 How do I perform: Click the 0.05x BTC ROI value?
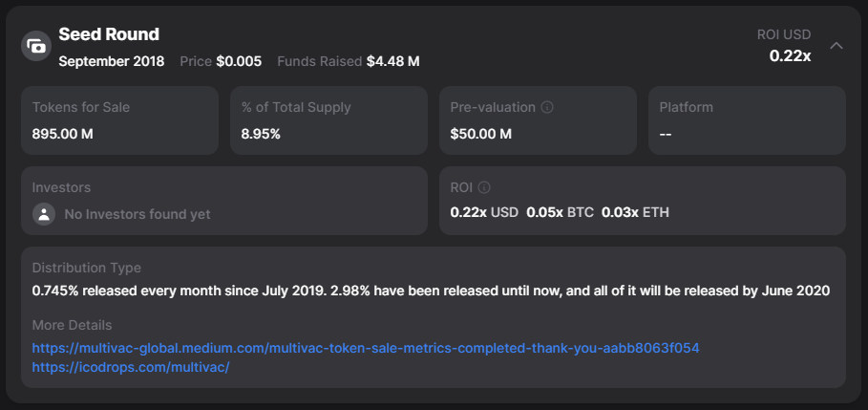(x=560, y=211)
